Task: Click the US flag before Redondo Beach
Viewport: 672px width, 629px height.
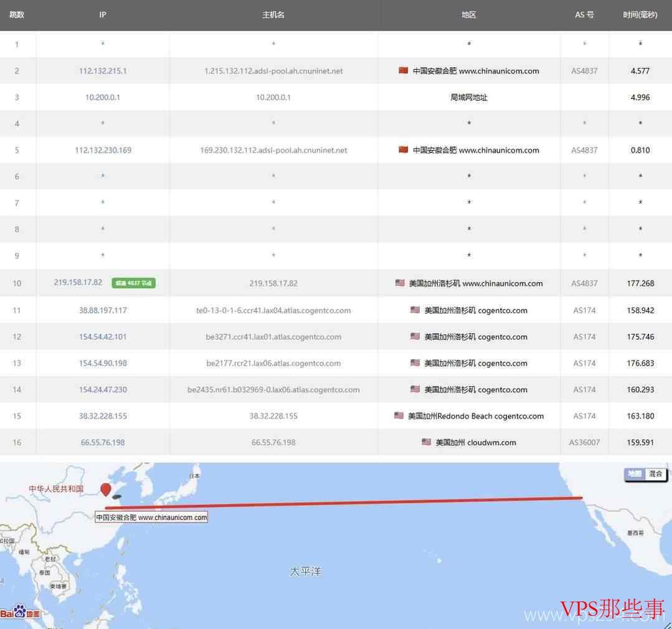Action: (399, 415)
